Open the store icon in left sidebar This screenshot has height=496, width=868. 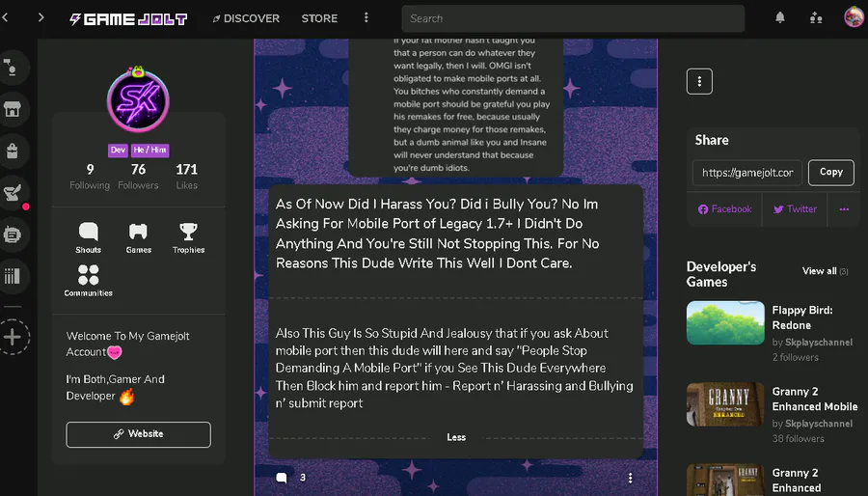pyautogui.click(x=13, y=109)
